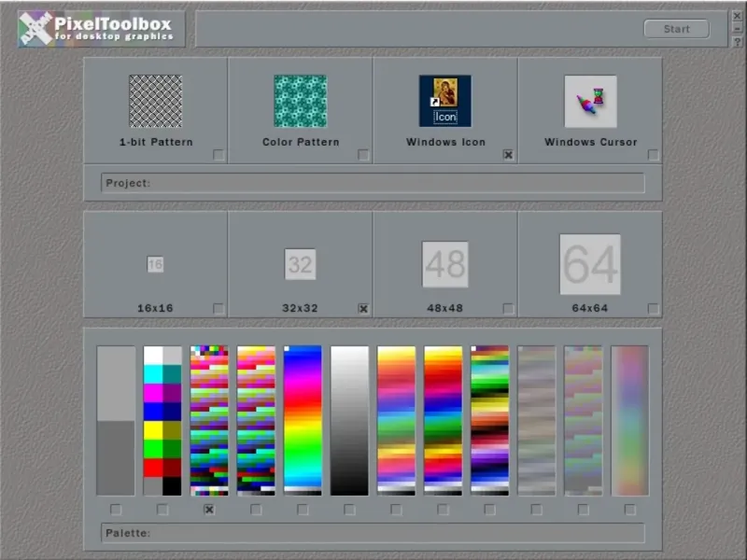
Task: Click the Color Pattern label
Action: point(301,142)
